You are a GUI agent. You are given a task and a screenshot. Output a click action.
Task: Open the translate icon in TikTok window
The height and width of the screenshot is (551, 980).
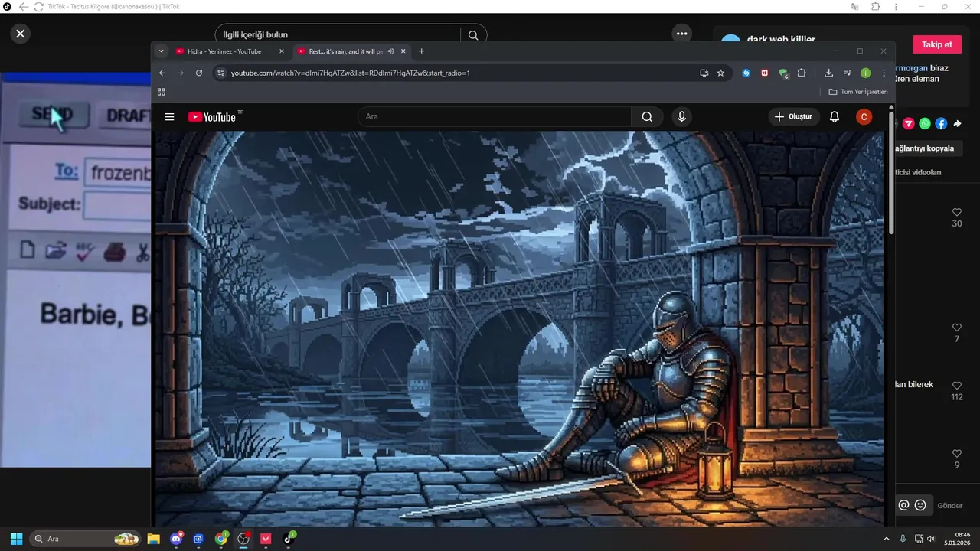pos(854,7)
